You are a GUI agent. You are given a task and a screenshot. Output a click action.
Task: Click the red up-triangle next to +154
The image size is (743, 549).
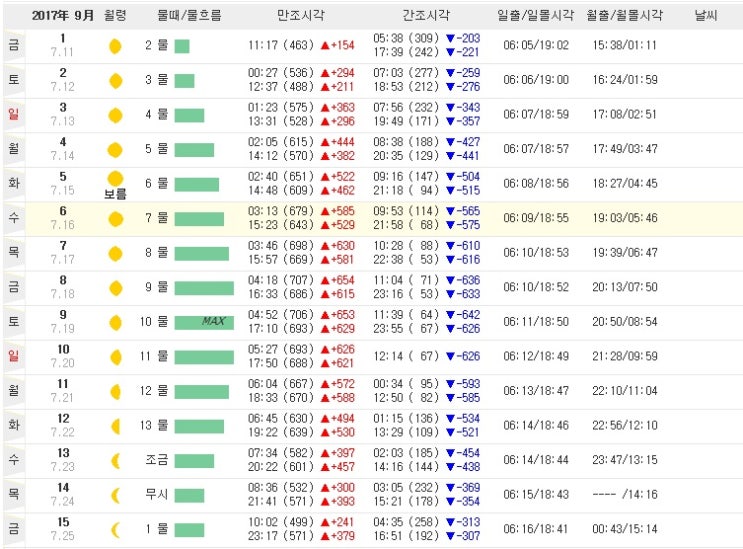tap(325, 46)
